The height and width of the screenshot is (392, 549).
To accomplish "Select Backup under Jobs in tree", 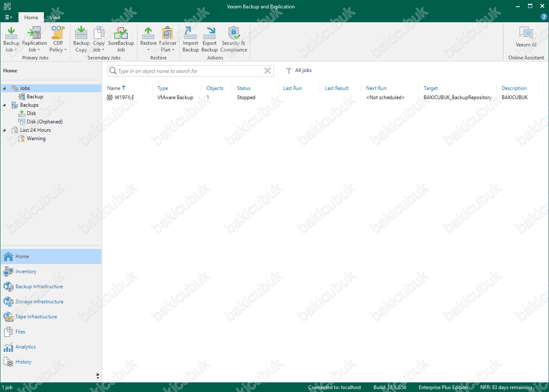I will 35,97.
